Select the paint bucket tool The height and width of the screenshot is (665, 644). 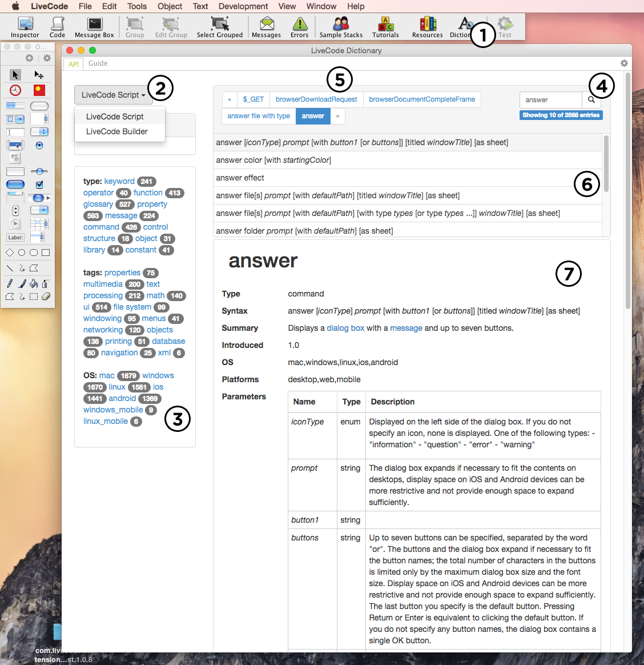[x=34, y=283]
